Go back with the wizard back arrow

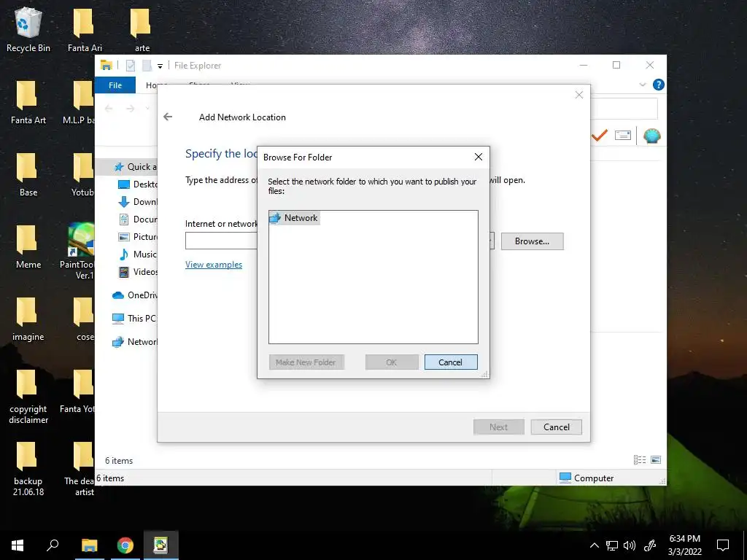coord(168,117)
